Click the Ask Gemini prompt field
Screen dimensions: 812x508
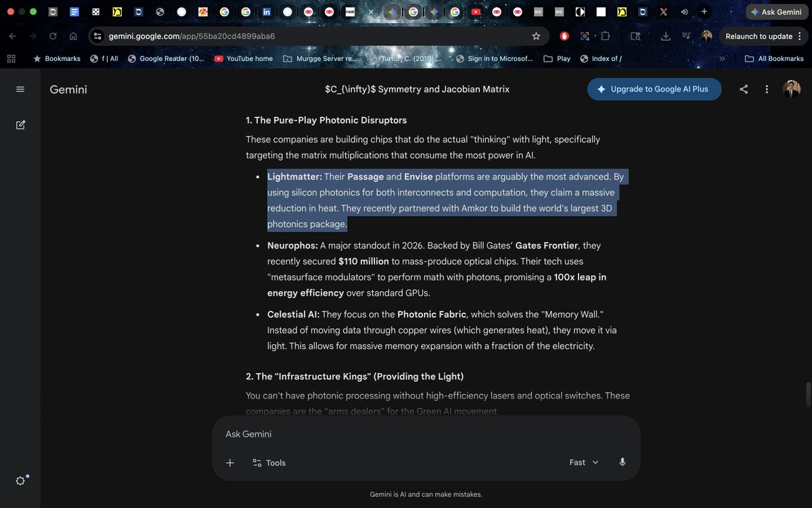point(426,434)
